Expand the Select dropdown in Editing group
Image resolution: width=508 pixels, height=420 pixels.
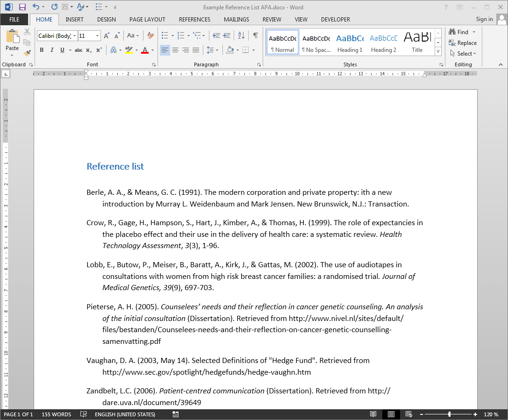[x=463, y=53]
